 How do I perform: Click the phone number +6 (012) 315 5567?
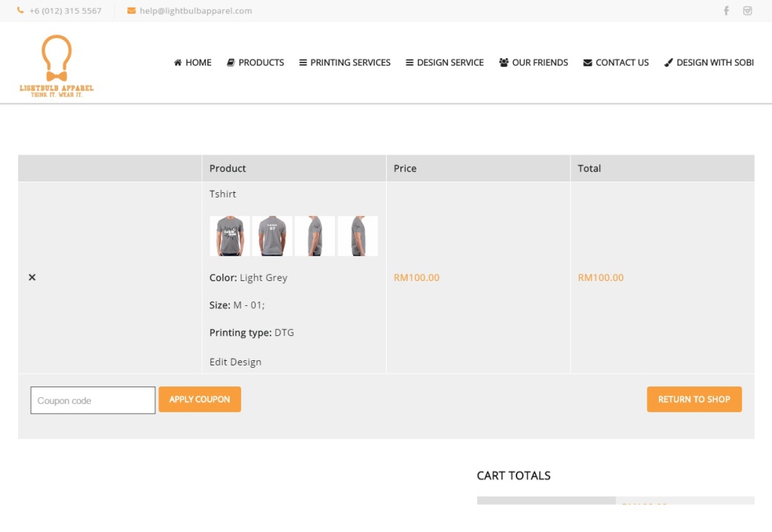65,11
